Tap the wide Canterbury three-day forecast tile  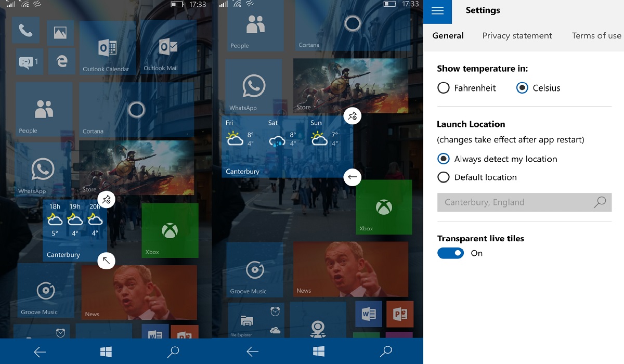click(x=288, y=147)
